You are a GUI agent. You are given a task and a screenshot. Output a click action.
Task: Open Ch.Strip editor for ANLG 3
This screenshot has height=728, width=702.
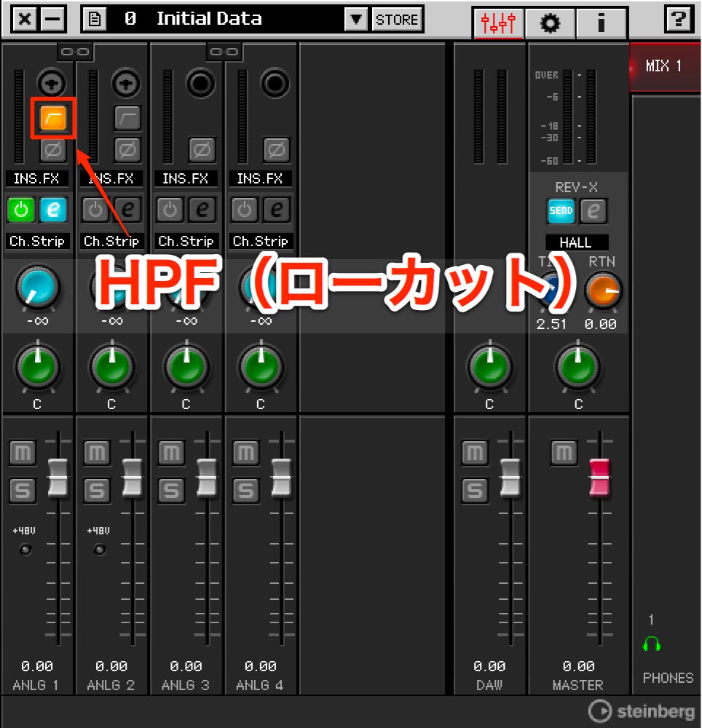click(x=202, y=210)
